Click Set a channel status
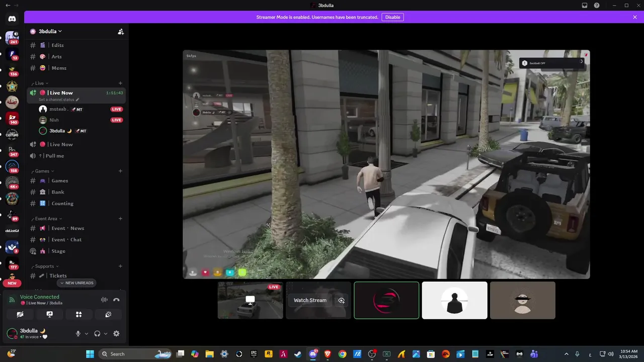 [59, 100]
